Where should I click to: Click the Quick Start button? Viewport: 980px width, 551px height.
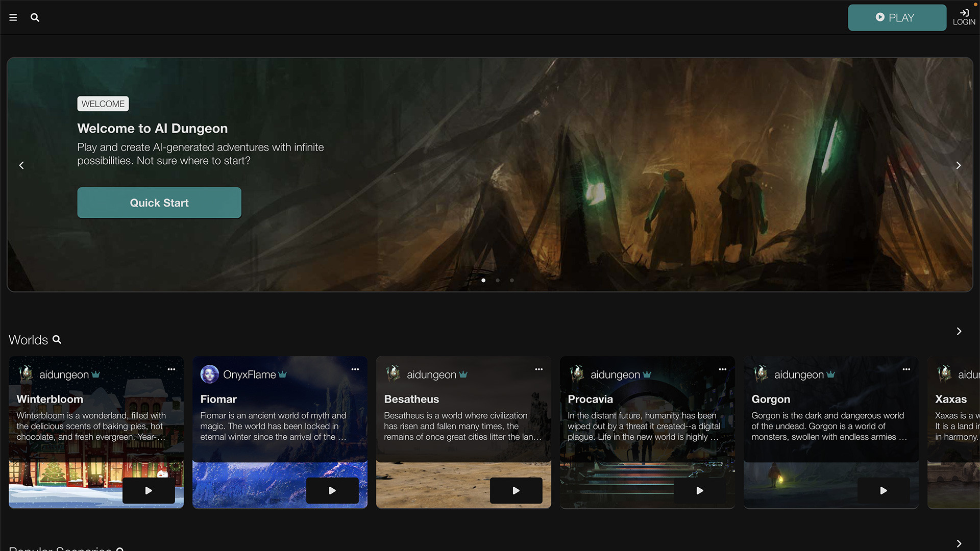tap(159, 203)
